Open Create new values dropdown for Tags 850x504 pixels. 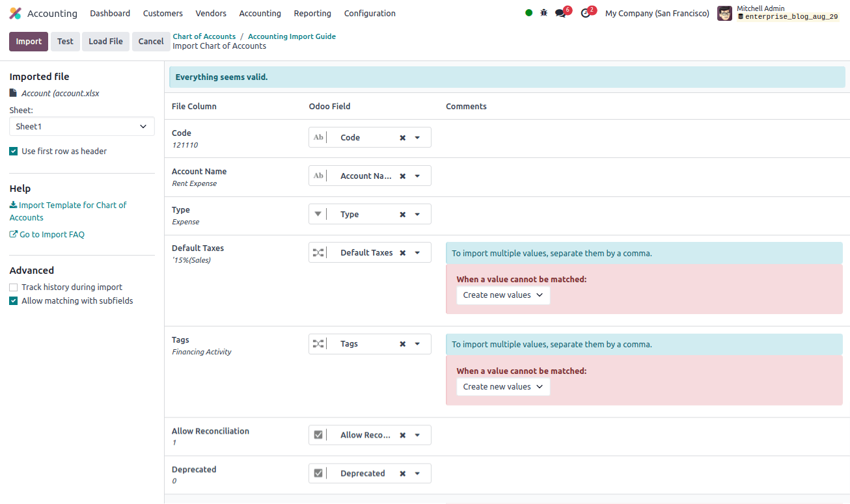coord(503,387)
